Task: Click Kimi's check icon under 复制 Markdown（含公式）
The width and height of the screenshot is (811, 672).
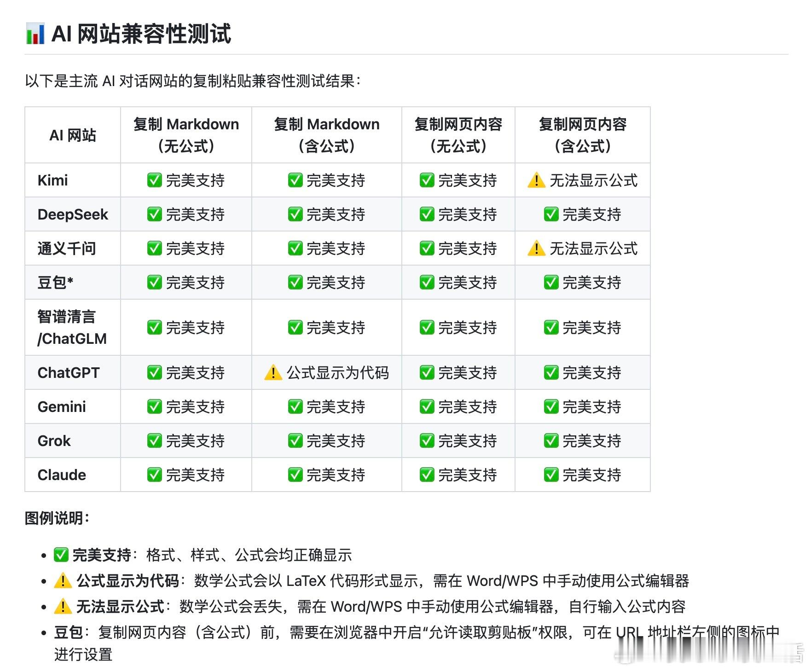Action: click(295, 180)
